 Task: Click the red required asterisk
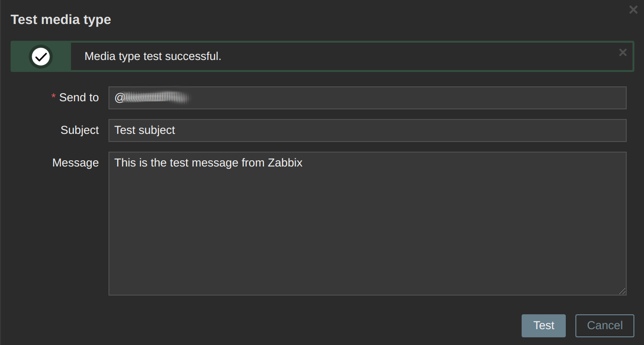tap(54, 97)
